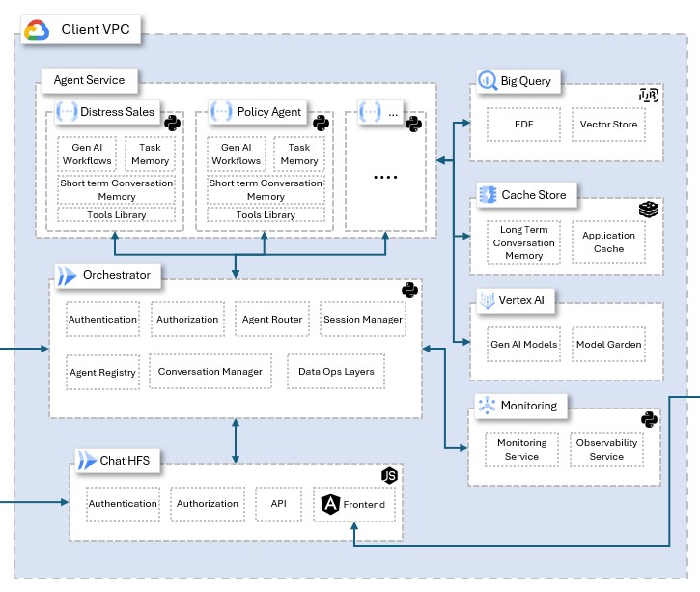
Task: Select the Cache Store chip icon
Action: (488, 195)
